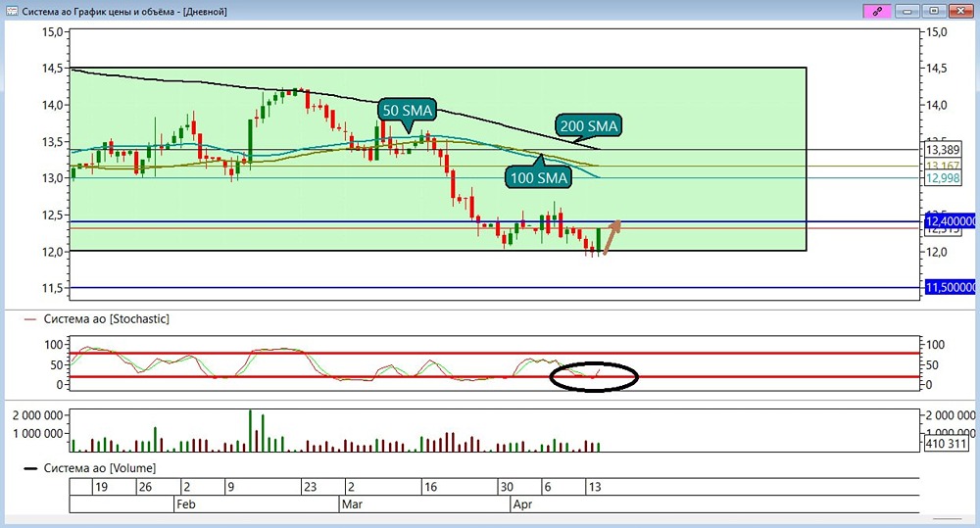Click the 11,500000 blue price level label
The image size is (980, 528).
950,287
